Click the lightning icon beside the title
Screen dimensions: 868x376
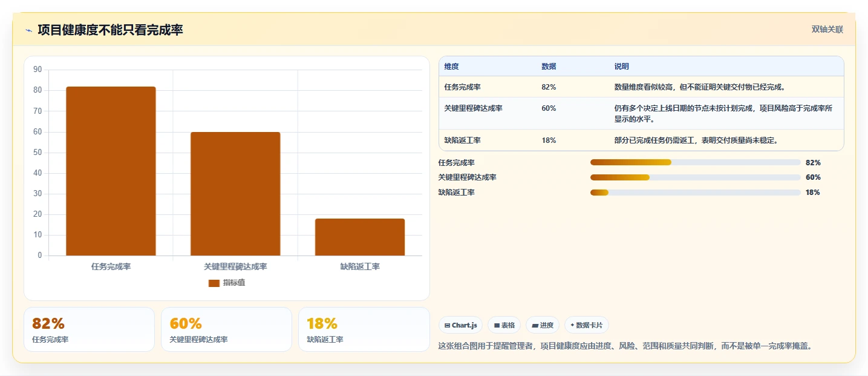[29, 30]
